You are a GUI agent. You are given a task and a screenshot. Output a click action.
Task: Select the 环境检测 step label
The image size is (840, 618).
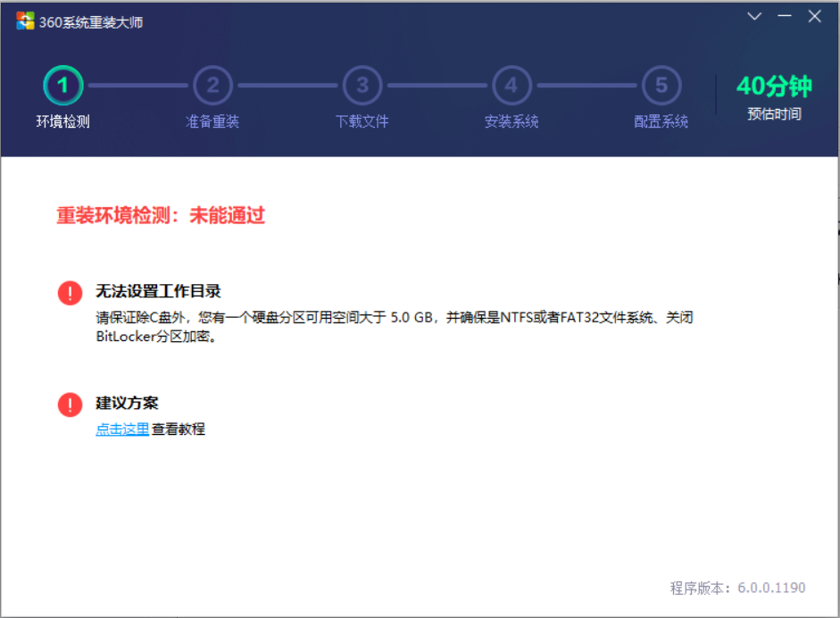63,121
